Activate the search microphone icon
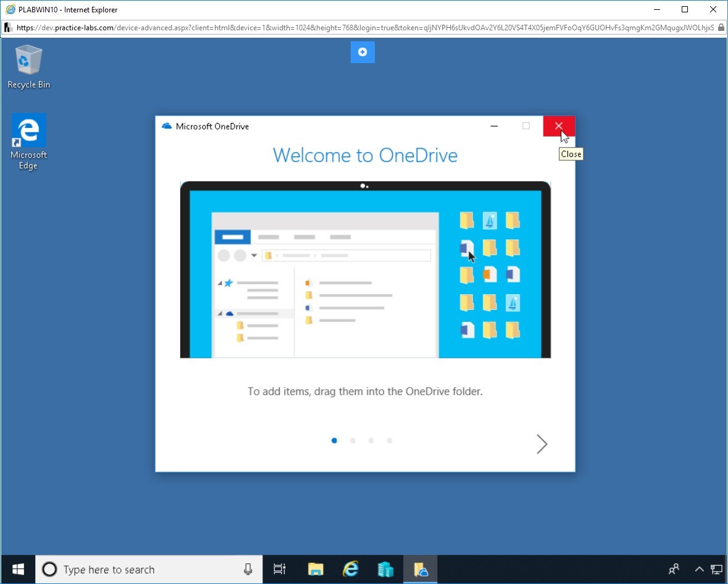 [x=248, y=569]
